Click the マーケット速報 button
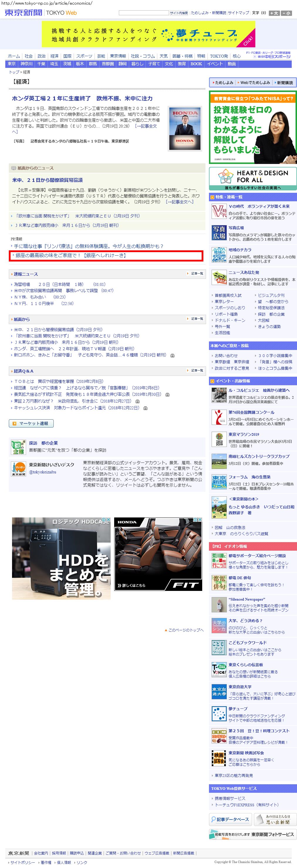This screenshot has height=868, width=297. tap(31, 423)
